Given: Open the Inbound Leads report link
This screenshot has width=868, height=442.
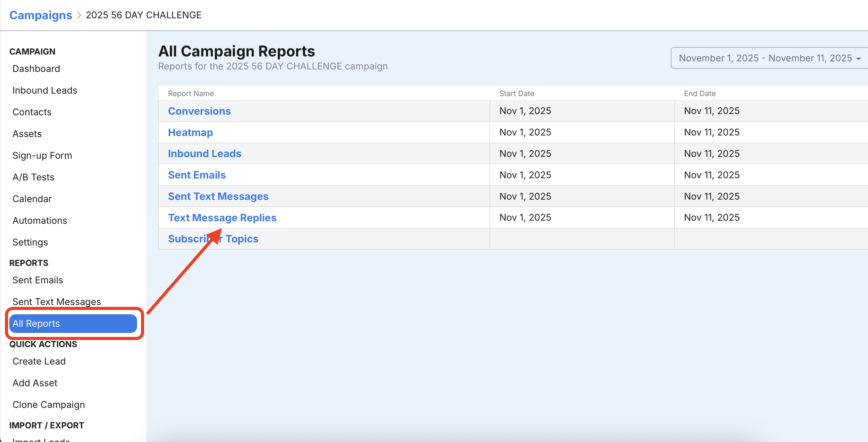Looking at the screenshot, I should pos(205,154).
